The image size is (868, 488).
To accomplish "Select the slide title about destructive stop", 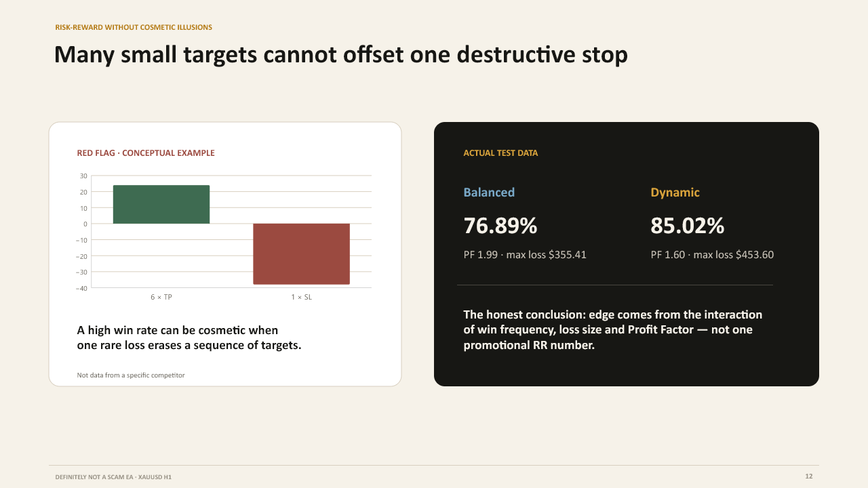I will 341,54.
